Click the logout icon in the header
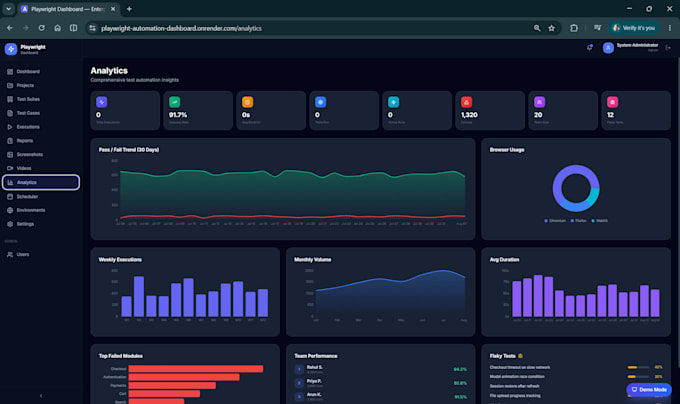This screenshot has height=404, width=680. [668, 48]
